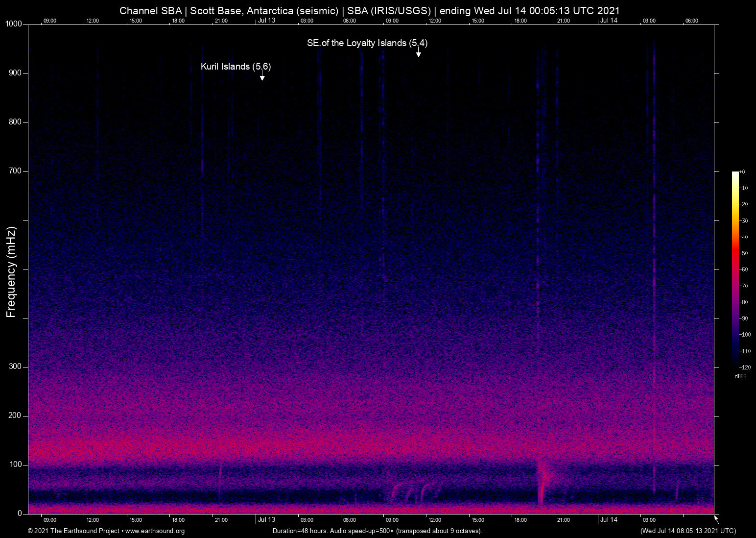Click the dBFS unit label below the scale
This screenshot has width=756, height=538.
[740, 376]
